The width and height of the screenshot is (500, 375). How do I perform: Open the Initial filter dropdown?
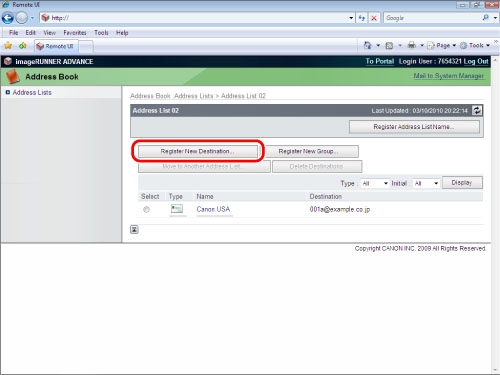pyautogui.click(x=427, y=183)
